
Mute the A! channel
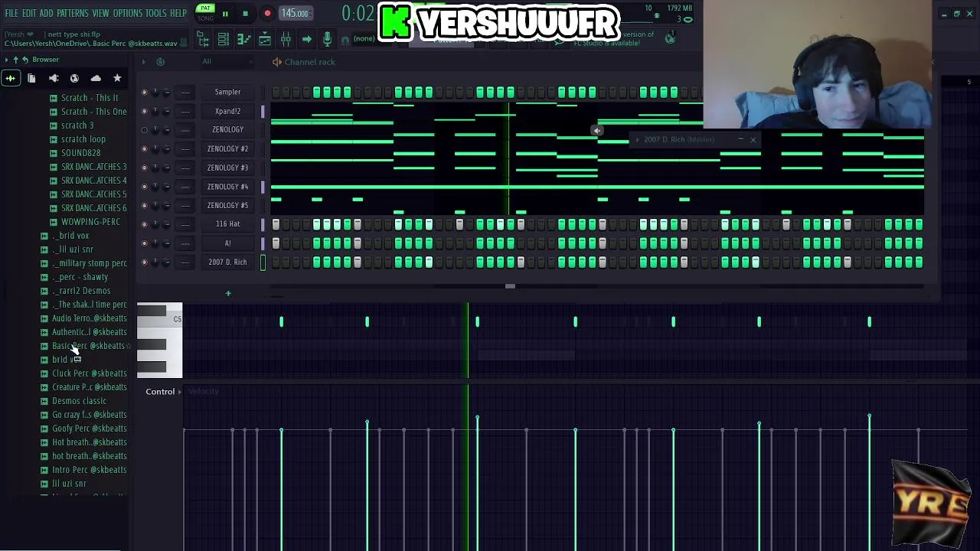(x=144, y=243)
